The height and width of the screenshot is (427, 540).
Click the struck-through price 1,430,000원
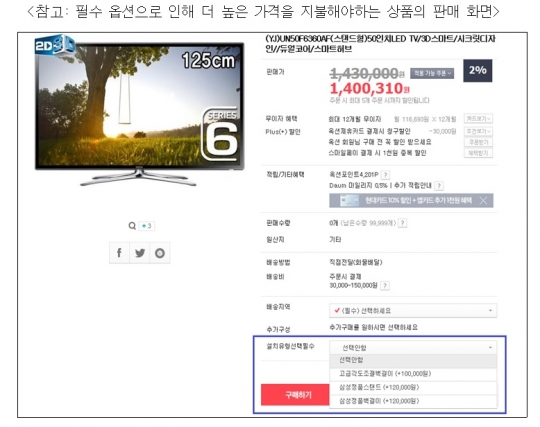[367, 73]
